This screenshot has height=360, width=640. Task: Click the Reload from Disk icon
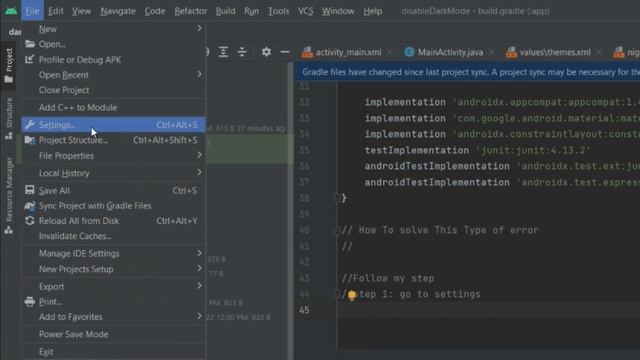point(29,221)
